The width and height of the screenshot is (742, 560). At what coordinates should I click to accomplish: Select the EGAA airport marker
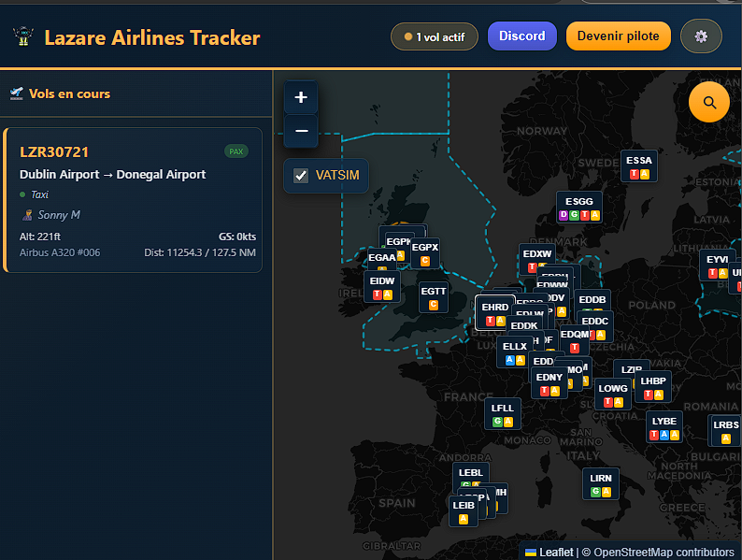[x=382, y=259]
